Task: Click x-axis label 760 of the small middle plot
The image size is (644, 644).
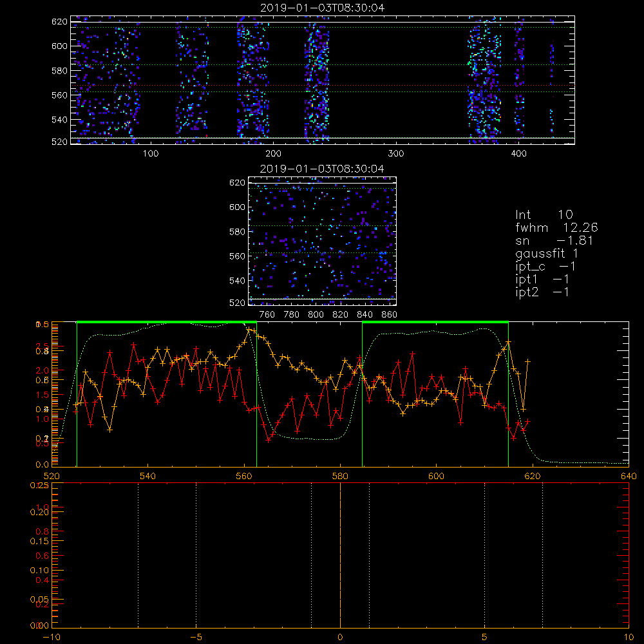Action: [x=267, y=315]
